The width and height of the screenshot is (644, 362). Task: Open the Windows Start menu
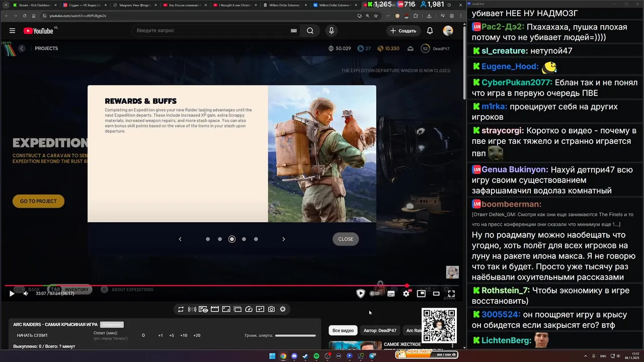[x=272, y=356]
